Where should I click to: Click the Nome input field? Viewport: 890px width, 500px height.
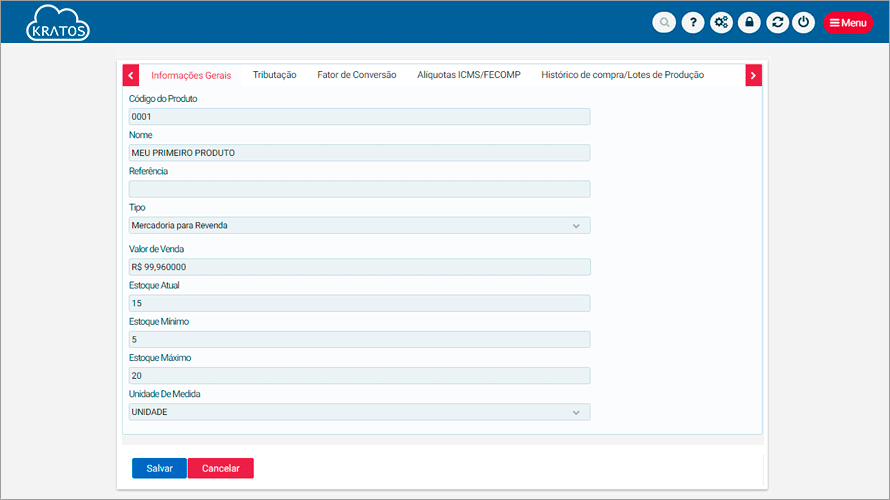[359, 153]
